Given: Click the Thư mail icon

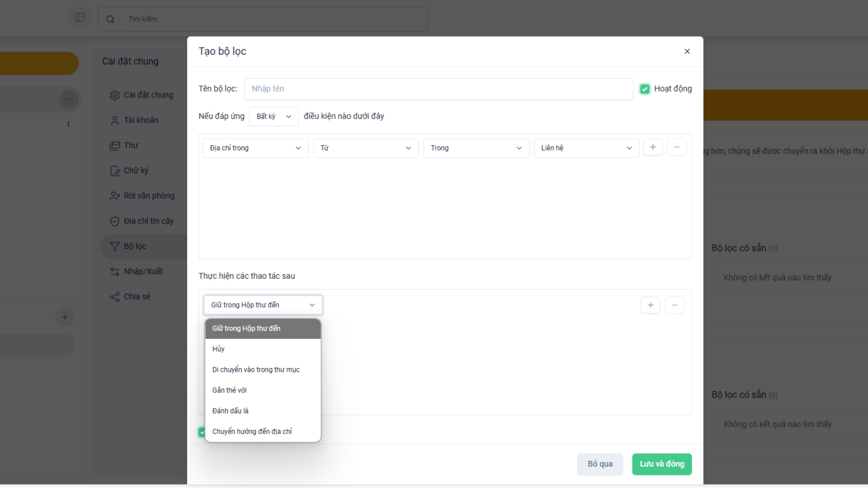Looking at the screenshot, I should [x=114, y=146].
